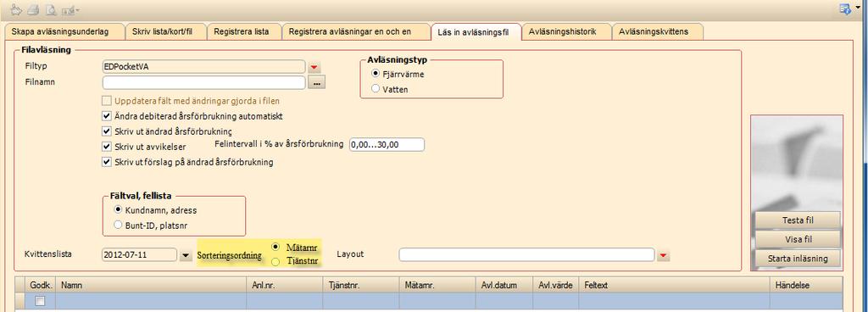
Task: Click the Godk. column header
Action: point(41,286)
